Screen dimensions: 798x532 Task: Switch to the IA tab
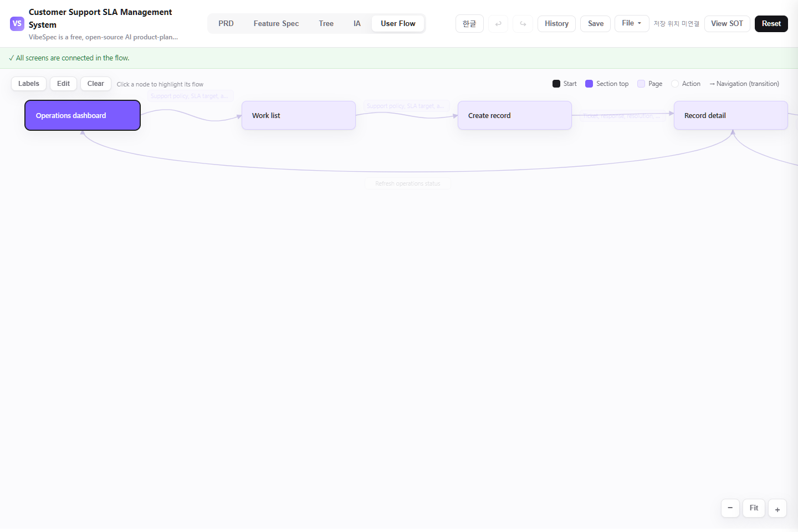(357, 24)
